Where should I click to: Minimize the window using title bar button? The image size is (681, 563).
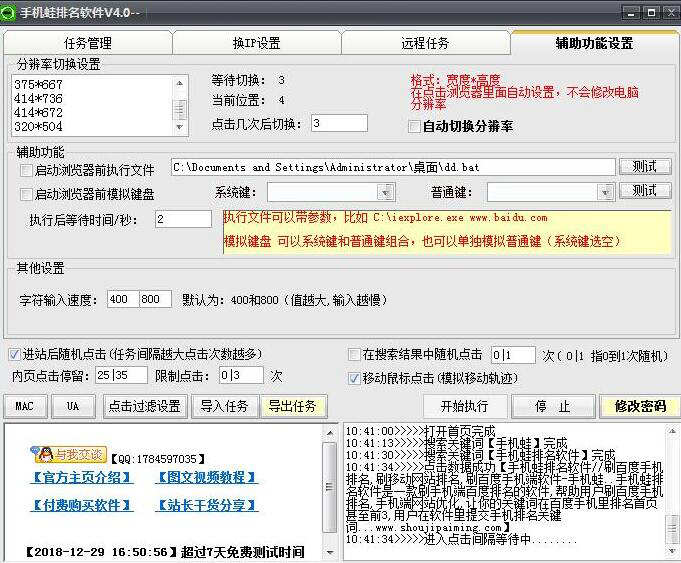click(630, 12)
